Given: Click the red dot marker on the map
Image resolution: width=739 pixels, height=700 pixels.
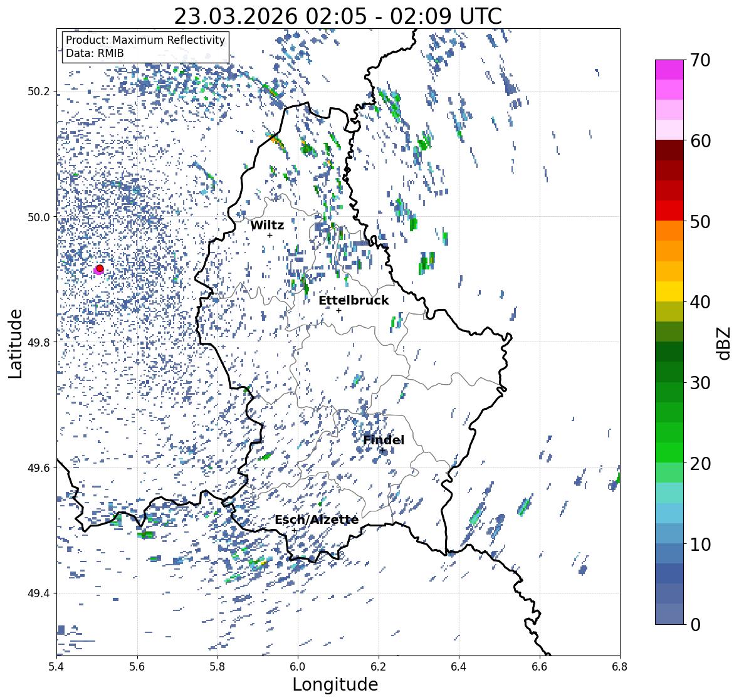Looking at the screenshot, I should click(x=100, y=268).
